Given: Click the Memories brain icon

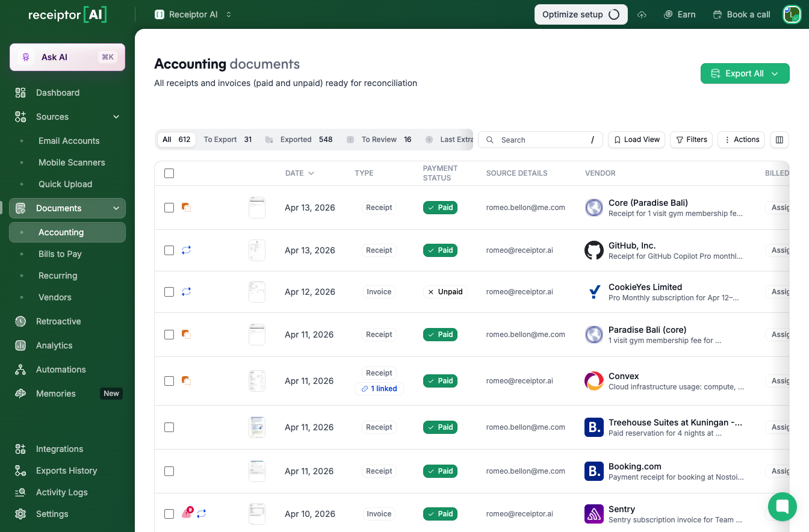Looking at the screenshot, I should (20, 394).
